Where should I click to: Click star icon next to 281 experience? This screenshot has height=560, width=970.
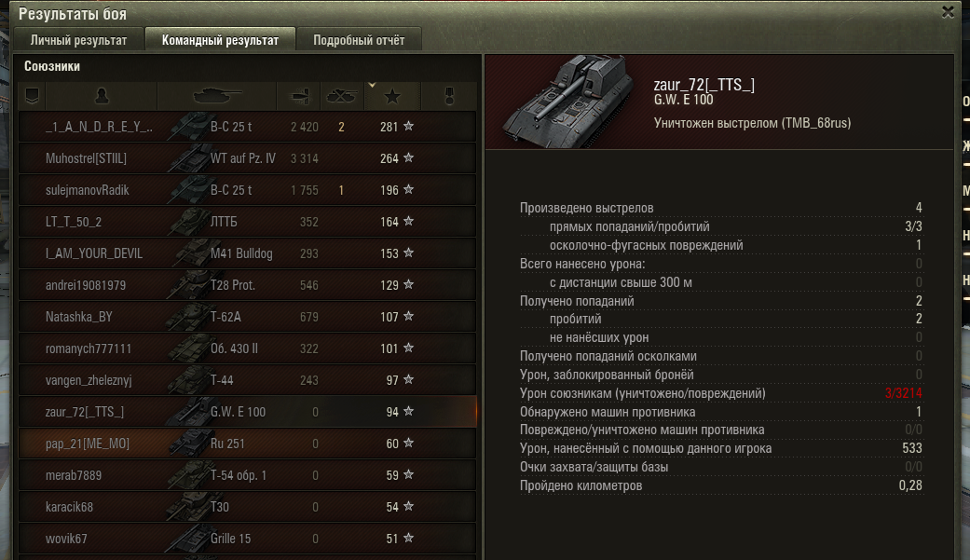[x=408, y=126]
